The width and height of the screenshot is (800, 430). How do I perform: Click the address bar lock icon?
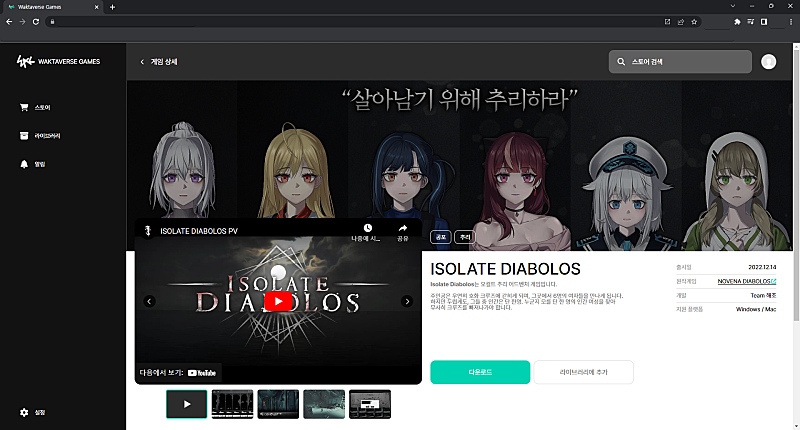coord(53,21)
